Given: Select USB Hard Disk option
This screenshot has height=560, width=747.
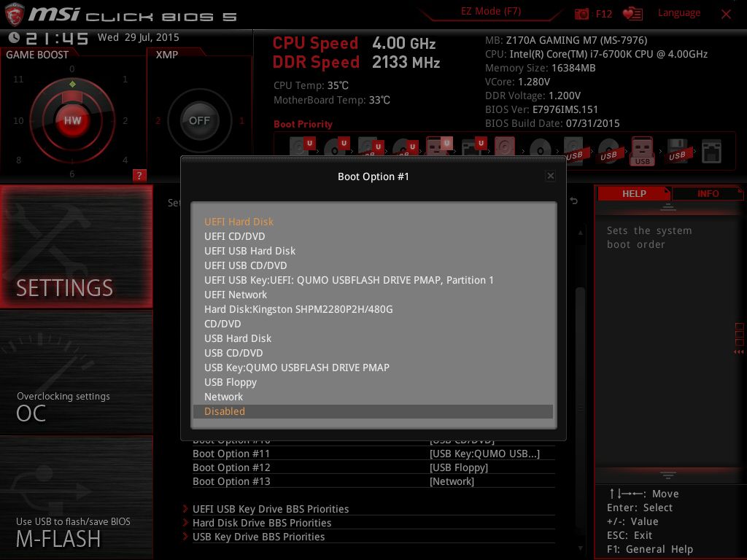Looking at the screenshot, I should point(373,338).
